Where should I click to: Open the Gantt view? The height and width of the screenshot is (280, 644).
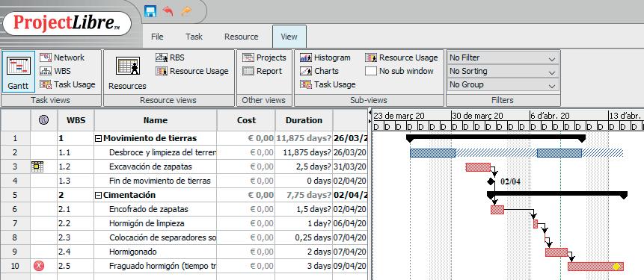[x=19, y=72]
